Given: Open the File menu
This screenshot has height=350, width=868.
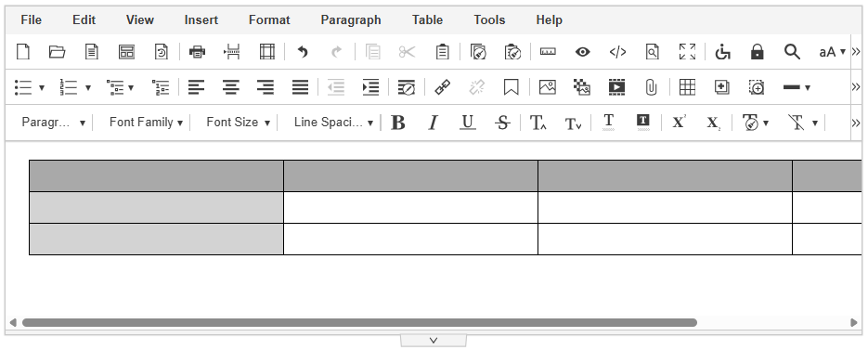Looking at the screenshot, I should coord(31,19).
